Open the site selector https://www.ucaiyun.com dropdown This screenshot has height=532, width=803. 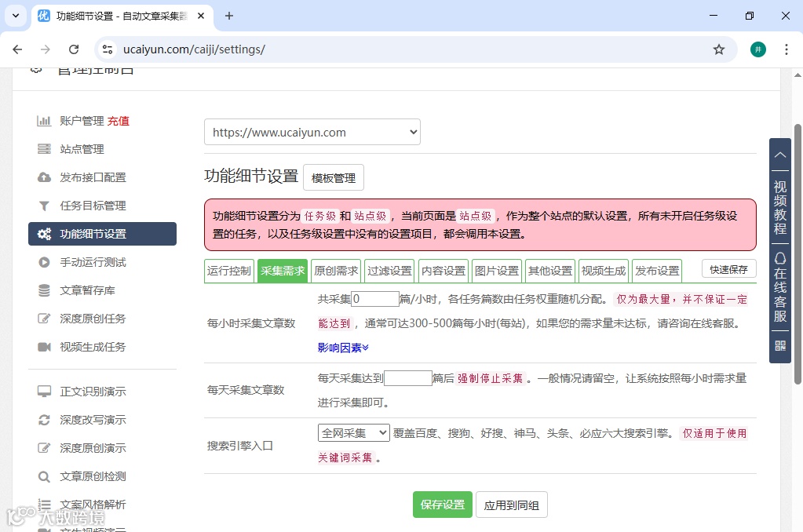pos(312,132)
